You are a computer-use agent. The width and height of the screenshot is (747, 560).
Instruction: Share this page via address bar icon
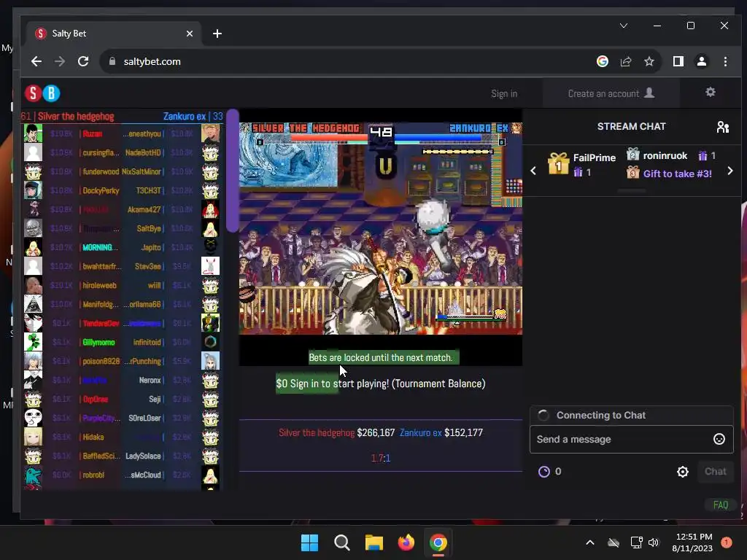pos(625,61)
